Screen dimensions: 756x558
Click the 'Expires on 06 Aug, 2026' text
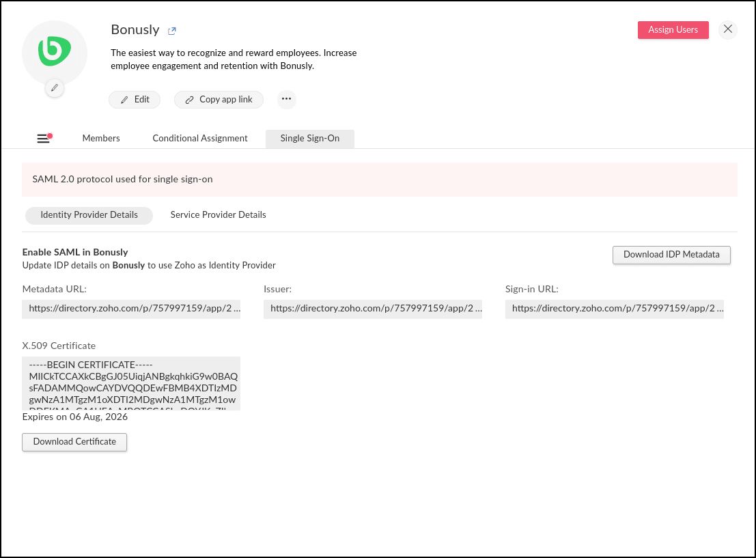click(75, 417)
